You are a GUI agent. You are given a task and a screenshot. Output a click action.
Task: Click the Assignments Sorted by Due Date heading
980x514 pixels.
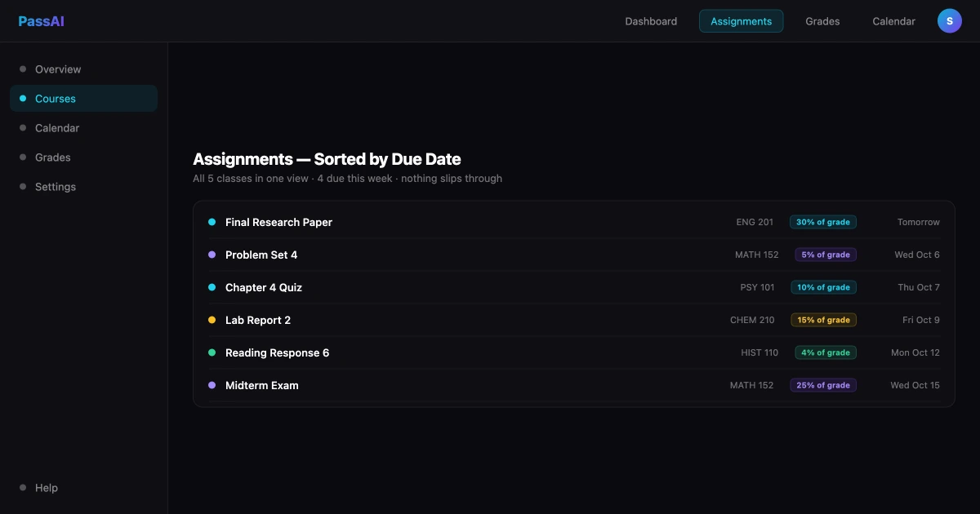[x=327, y=159]
